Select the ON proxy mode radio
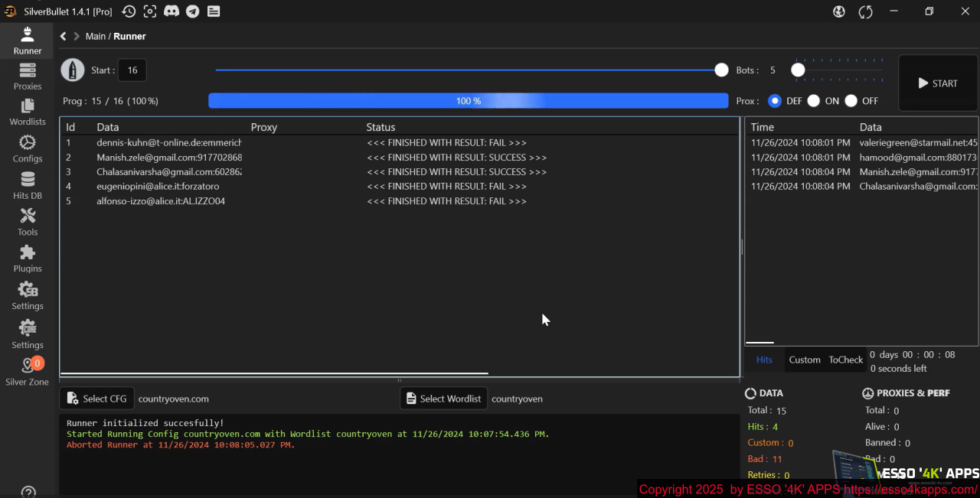980x498 pixels. [813, 101]
